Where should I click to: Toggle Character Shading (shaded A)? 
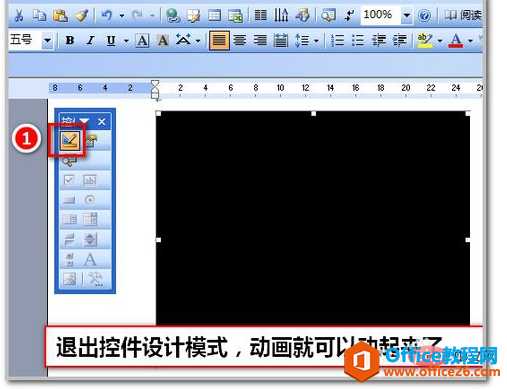pos(163,41)
